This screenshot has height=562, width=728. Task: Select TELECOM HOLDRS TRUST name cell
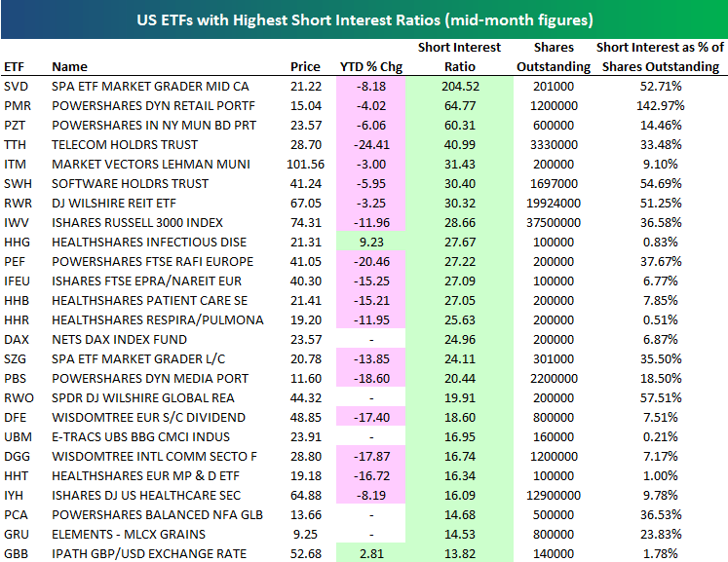tap(125, 145)
